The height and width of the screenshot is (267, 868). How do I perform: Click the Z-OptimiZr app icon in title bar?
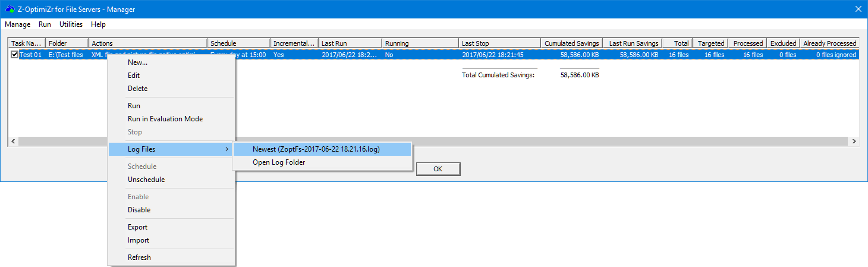coord(10,9)
